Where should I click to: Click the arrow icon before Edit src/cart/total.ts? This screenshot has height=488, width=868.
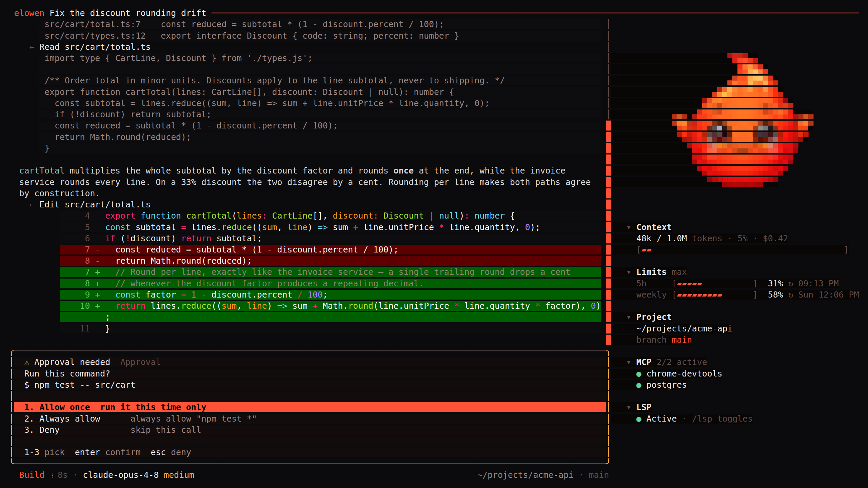pyautogui.click(x=32, y=205)
